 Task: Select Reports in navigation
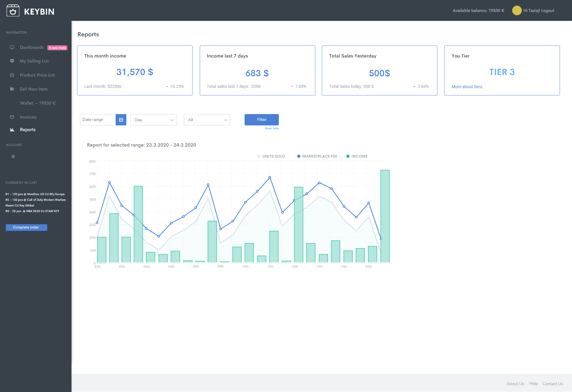[x=28, y=130]
